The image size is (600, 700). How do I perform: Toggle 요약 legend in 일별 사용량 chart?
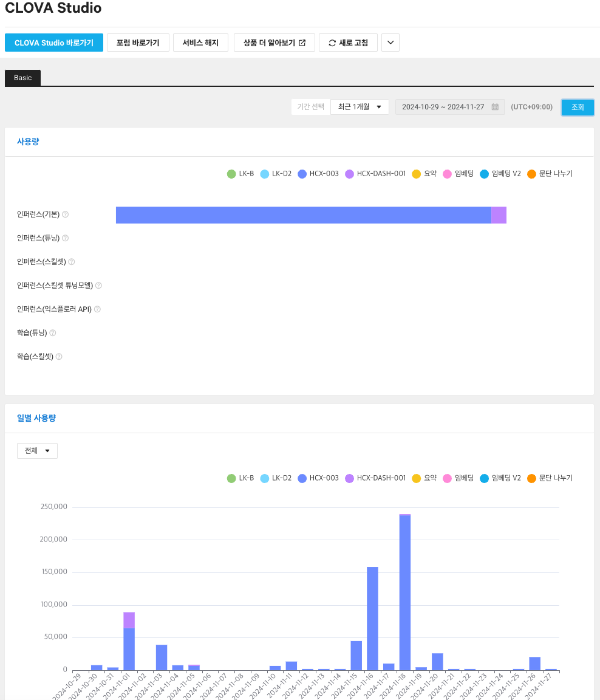pos(424,478)
